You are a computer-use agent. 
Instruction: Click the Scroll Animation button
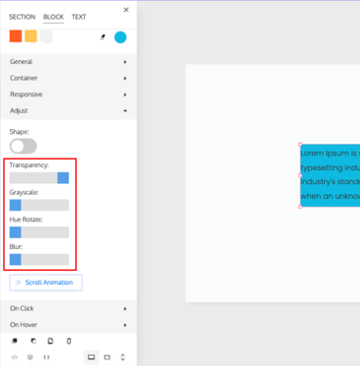46,283
